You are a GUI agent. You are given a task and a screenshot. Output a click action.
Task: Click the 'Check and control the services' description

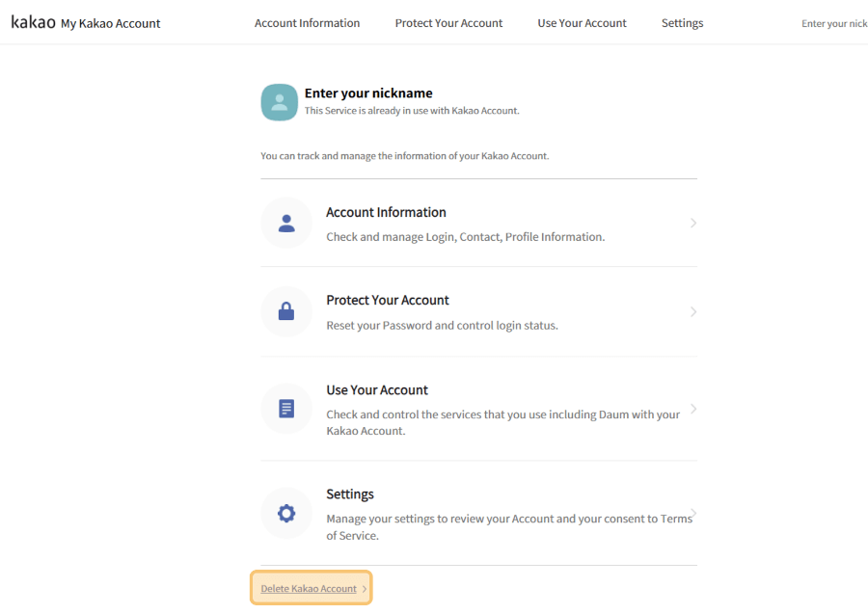(502, 422)
